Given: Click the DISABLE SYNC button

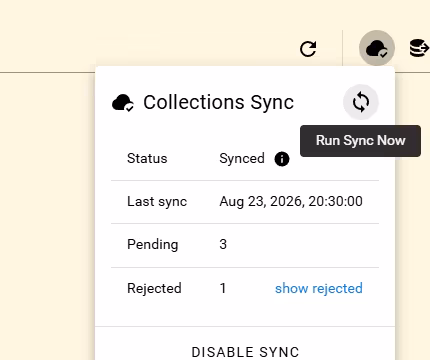Looking at the screenshot, I should (x=245, y=352).
